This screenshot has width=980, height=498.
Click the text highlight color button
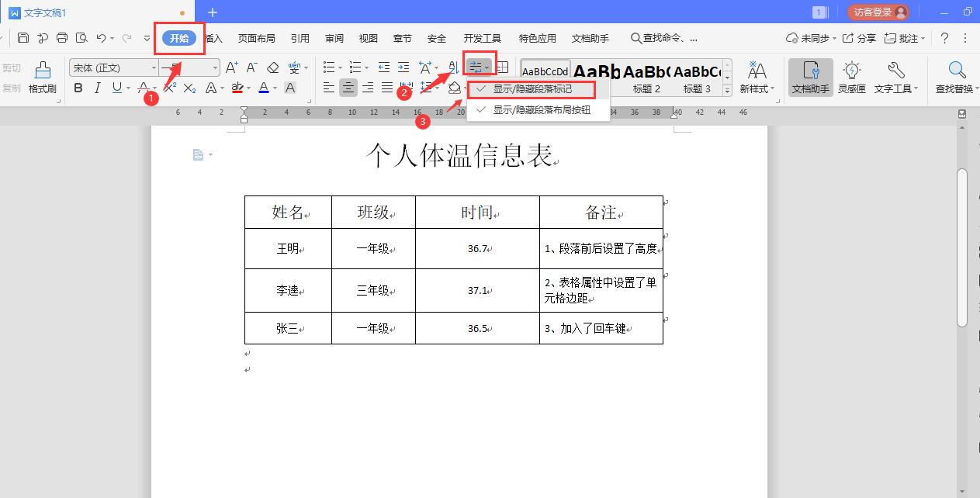point(237,88)
